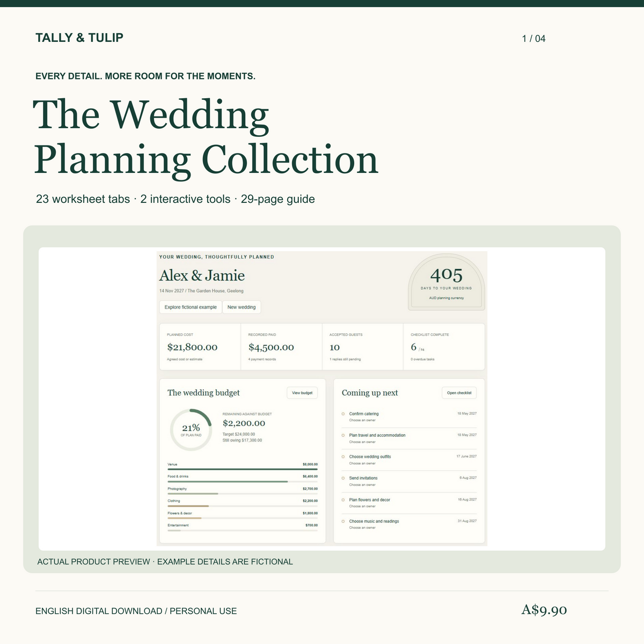The width and height of the screenshot is (644, 644).
Task: Click the Photography budget progress bar
Action: click(243, 494)
